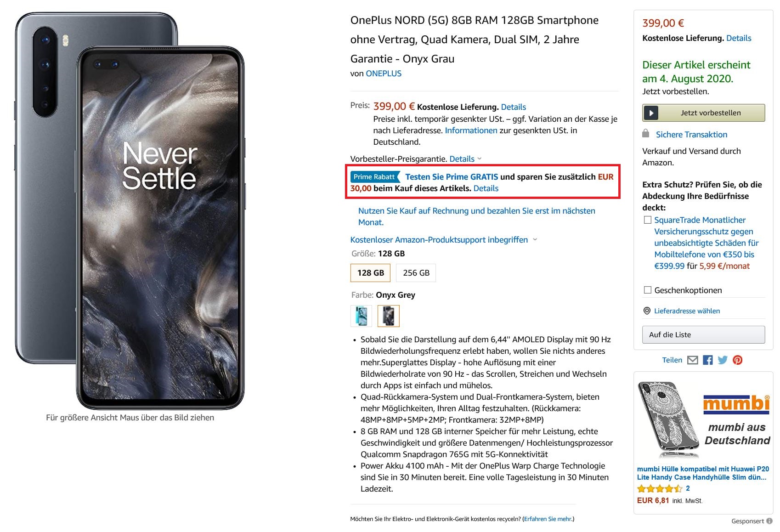Screen dimensions: 780x532
Task: Click the Prime Rabatt badge
Action: 374,177
